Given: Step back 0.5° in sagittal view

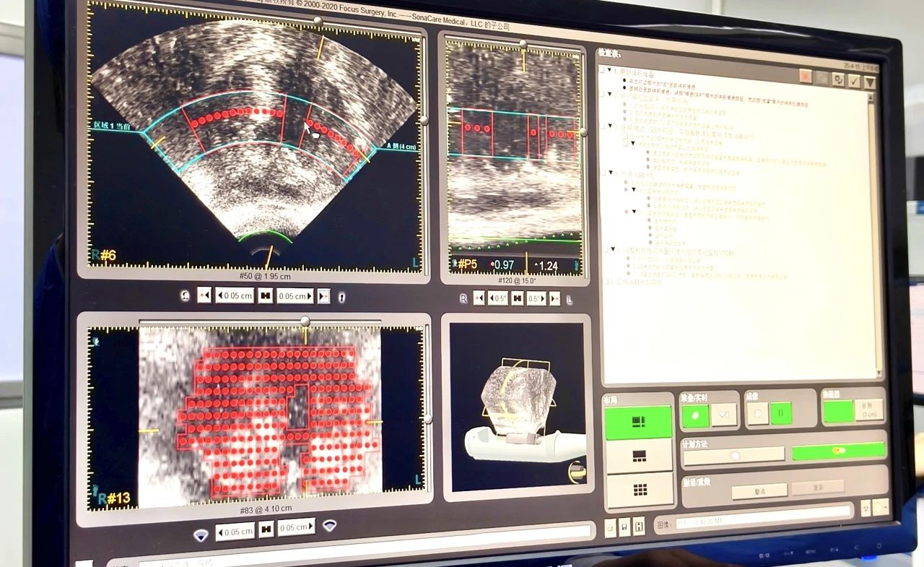Looking at the screenshot, I should point(497,298).
